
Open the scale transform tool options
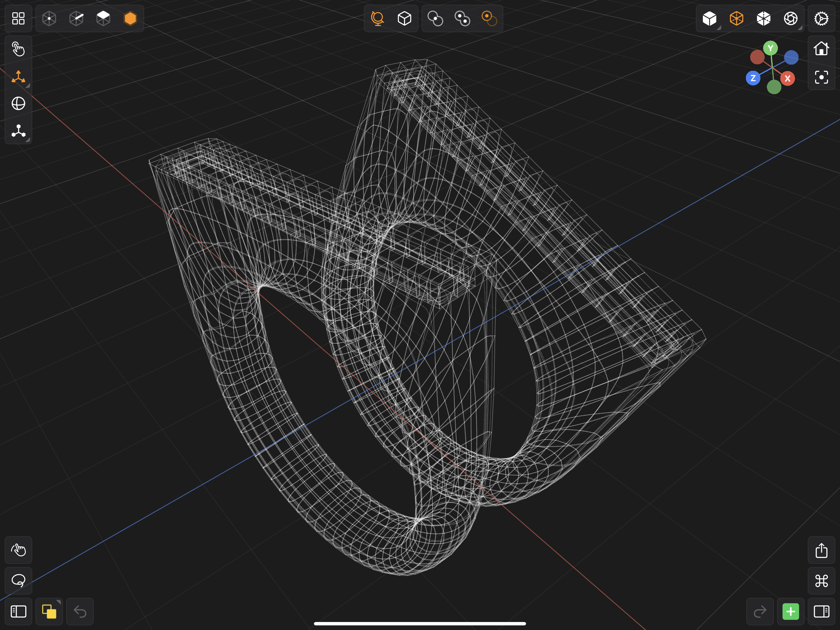18,131
